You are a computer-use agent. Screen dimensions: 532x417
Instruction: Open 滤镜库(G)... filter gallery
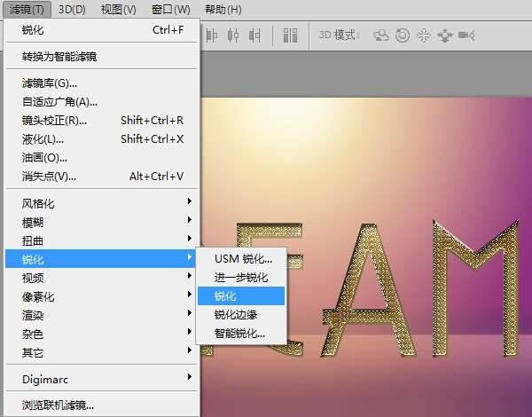(50, 83)
